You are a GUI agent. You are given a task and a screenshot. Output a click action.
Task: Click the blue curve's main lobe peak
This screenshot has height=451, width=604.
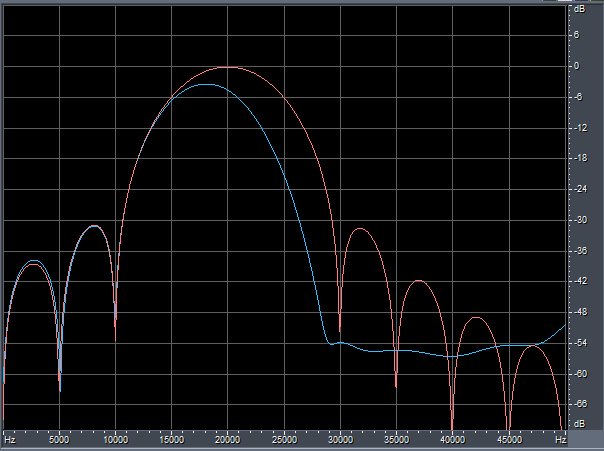point(207,84)
